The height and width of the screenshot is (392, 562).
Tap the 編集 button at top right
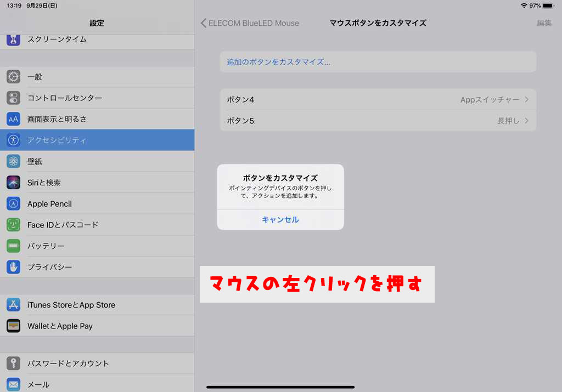pyautogui.click(x=544, y=23)
